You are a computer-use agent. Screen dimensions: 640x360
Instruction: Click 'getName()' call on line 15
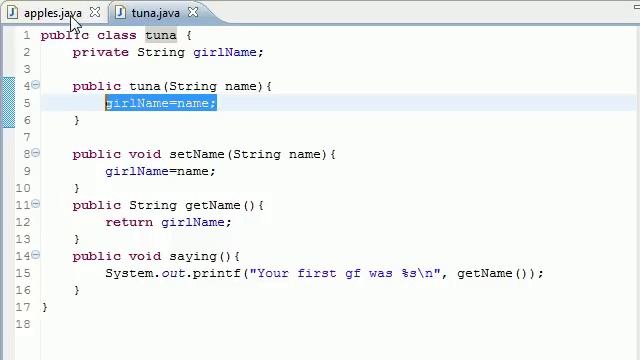click(493, 273)
